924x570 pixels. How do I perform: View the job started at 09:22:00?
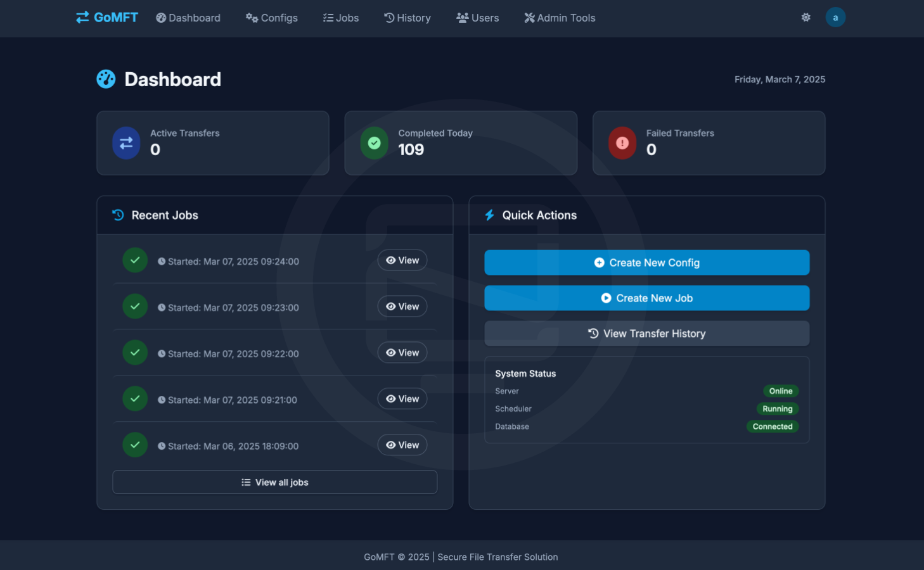402,353
